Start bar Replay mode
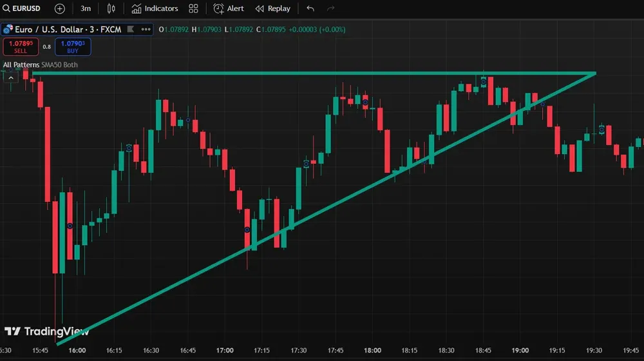 272,8
